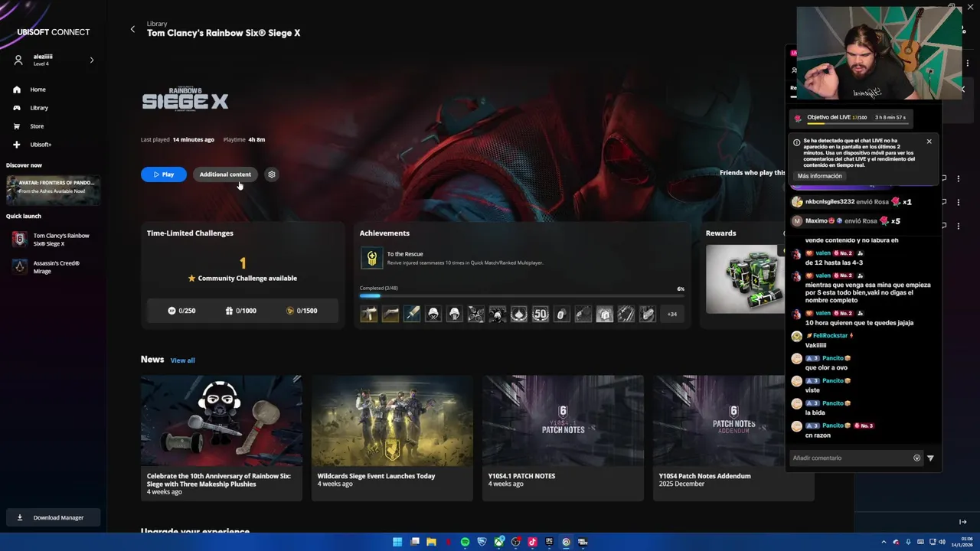
Task: Open Download Manager
Action: point(53,517)
